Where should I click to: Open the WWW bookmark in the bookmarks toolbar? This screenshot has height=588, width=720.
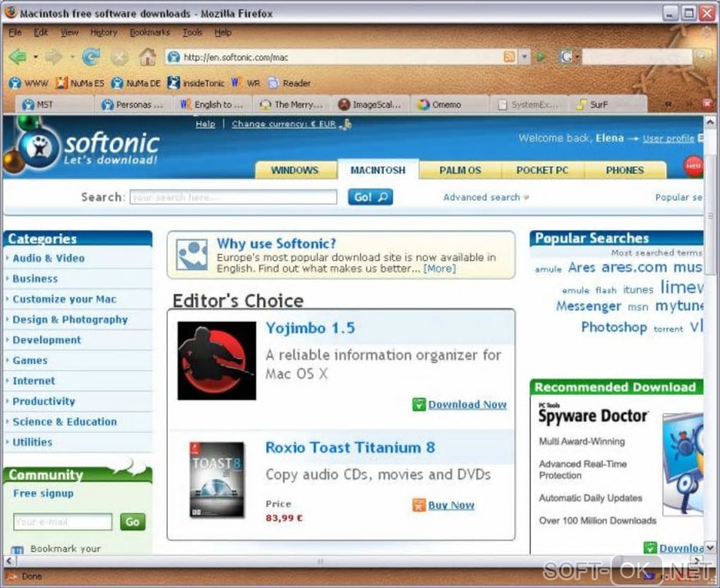pyautogui.click(x=28, y=83)
